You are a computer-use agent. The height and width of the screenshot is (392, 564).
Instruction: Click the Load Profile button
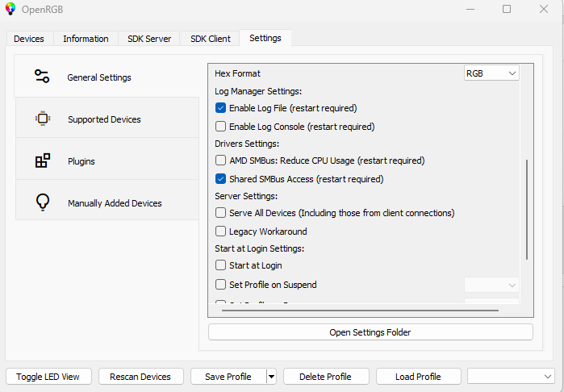(x=418, y=377)
